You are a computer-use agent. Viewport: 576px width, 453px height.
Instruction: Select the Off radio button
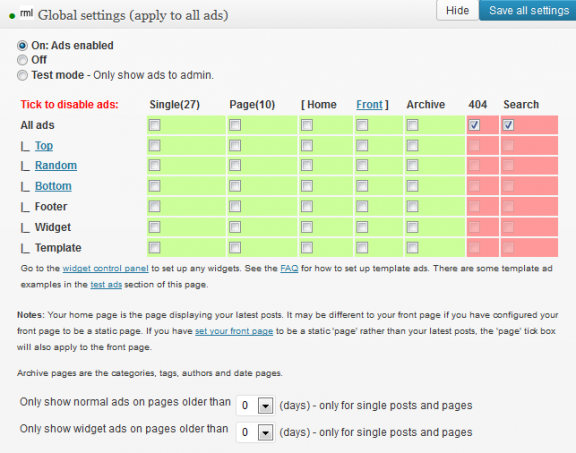coord(22,60)
